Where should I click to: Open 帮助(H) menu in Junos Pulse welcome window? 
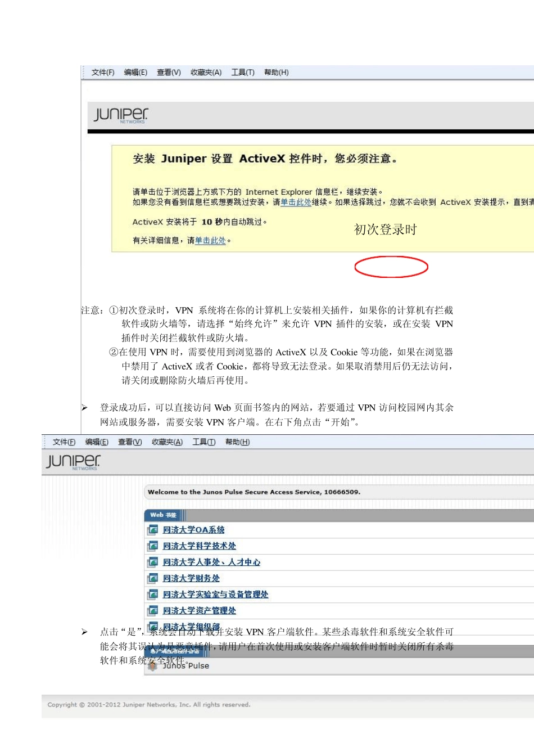[x=237, y=442]
